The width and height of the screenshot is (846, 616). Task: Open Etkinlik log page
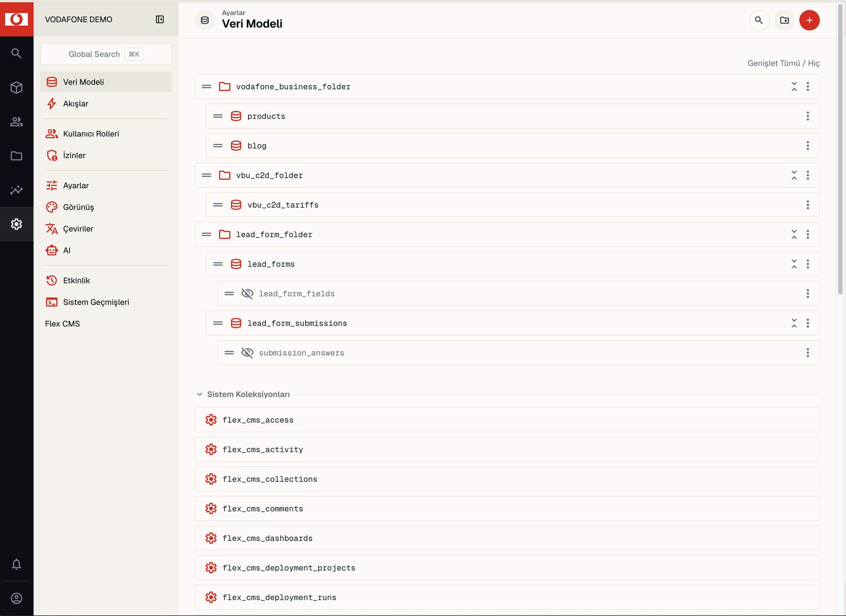coord(106,280)
